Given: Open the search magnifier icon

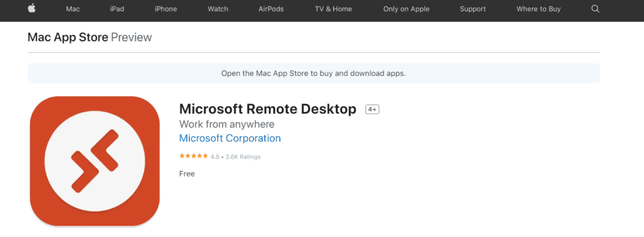Looking at the screenshot, I should (x=595, y=9).
